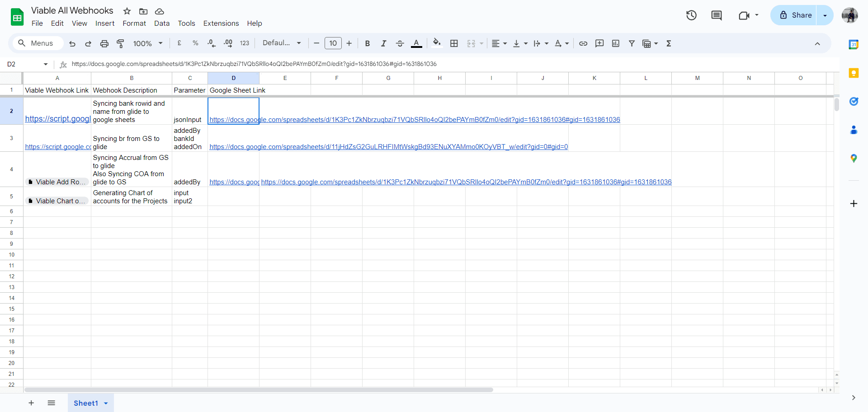
Task: Expand the zoom 100% dropdown
Action: 148,43
